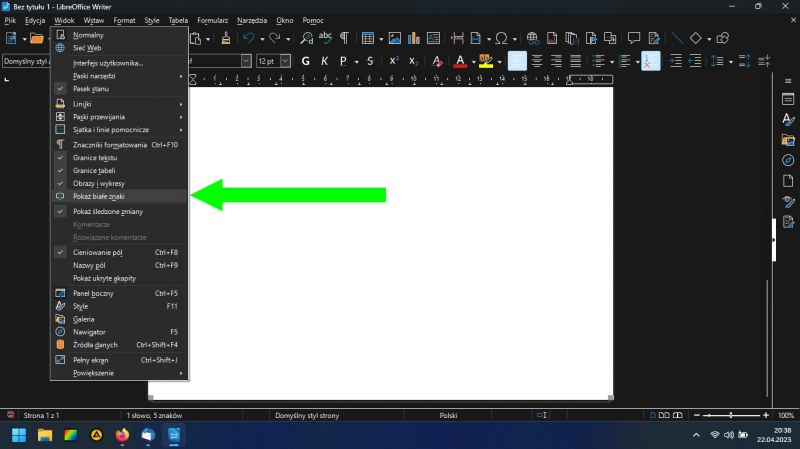Insert a table using the toolbar icon
The height and width of the screenshot is (449, 800).
coord(367,38)
